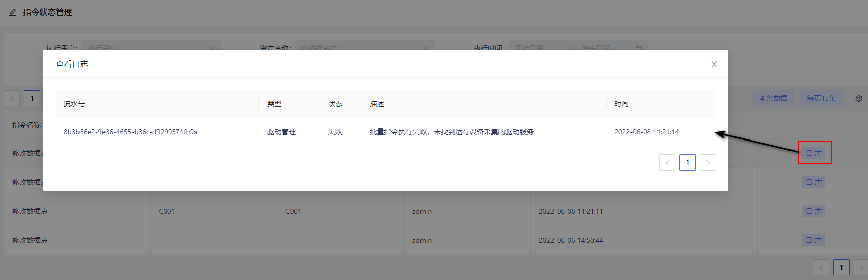Open 日志 for the highlighted first row
868x280 pixels.
814,153
